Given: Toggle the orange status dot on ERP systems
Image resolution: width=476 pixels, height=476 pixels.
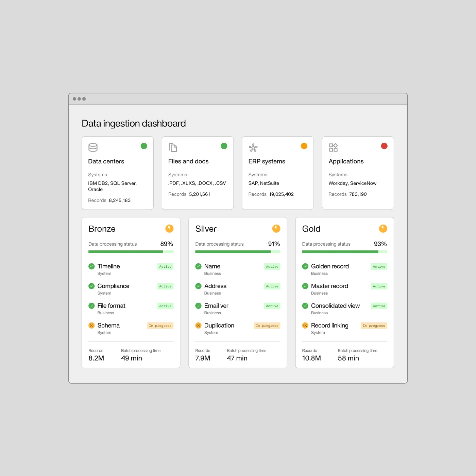Looking at the screenshot, I should [x=304, y=146].
